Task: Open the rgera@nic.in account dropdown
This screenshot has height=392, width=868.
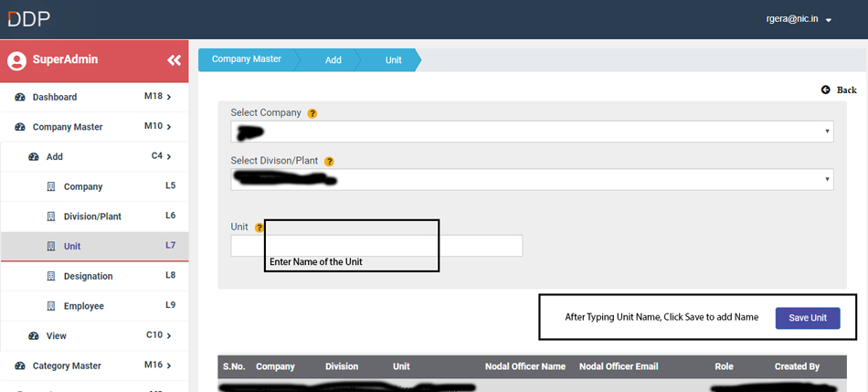Action: coord(799,19)
